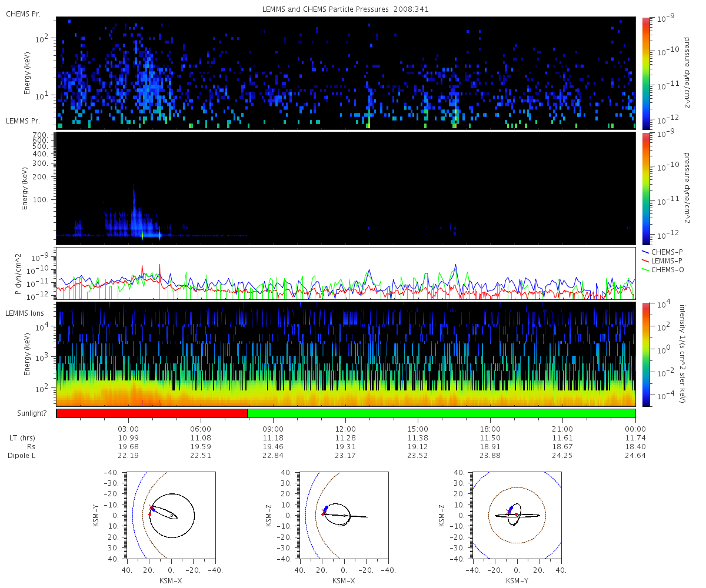Click the '18:00' time axis label
706x588 pixels.
(x=490, y=430)
